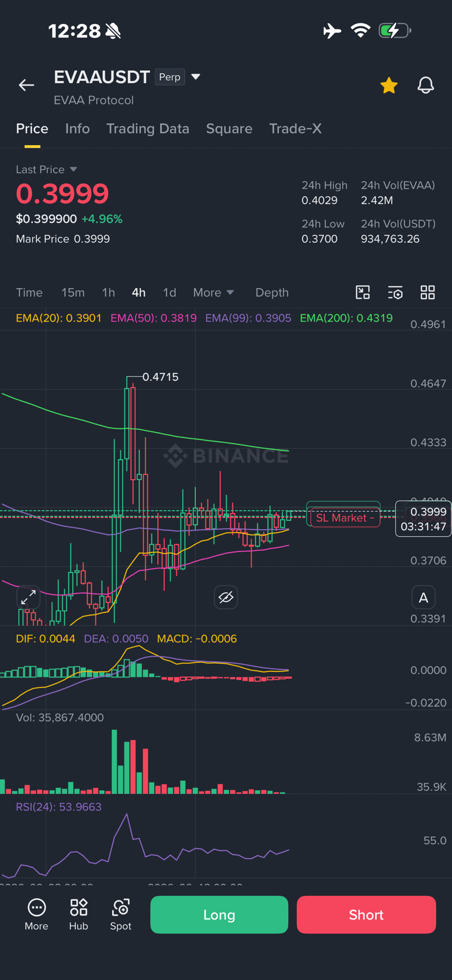Switch to the Info tab
Viewport: 452px width, 980px height.
coord(78,129)
